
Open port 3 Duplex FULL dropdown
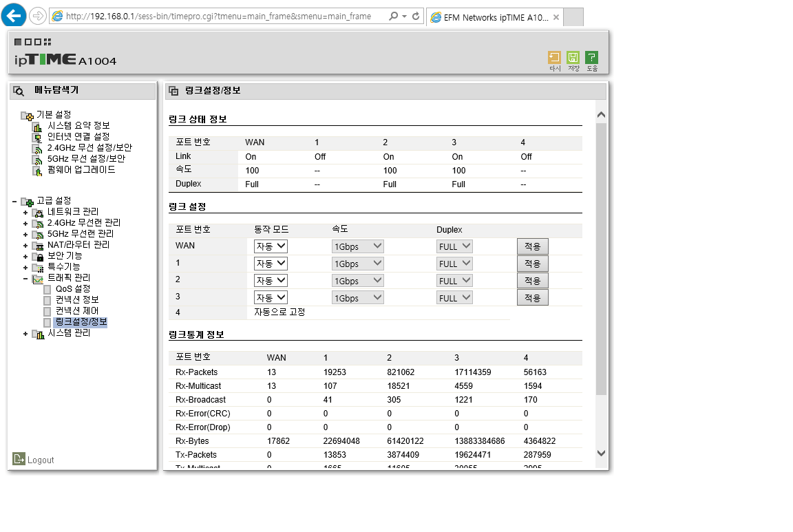(x=454, y=298)
